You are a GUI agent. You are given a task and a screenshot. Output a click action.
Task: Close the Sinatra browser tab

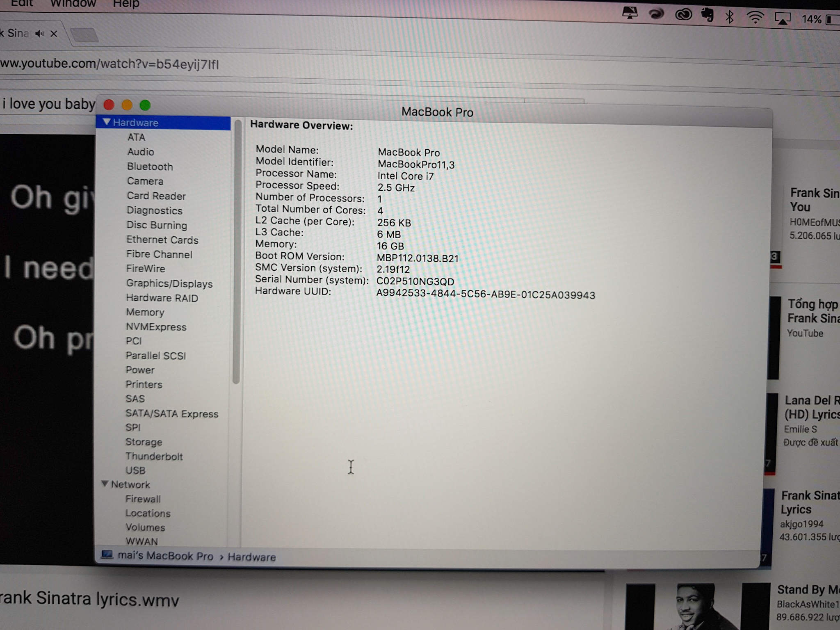pyautogui.click(x=54, y=34)
